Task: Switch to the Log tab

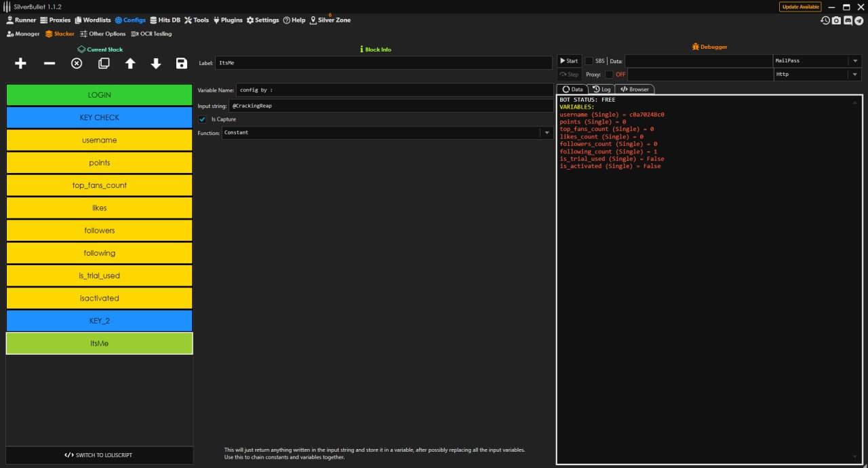Action: click(601, 90)
